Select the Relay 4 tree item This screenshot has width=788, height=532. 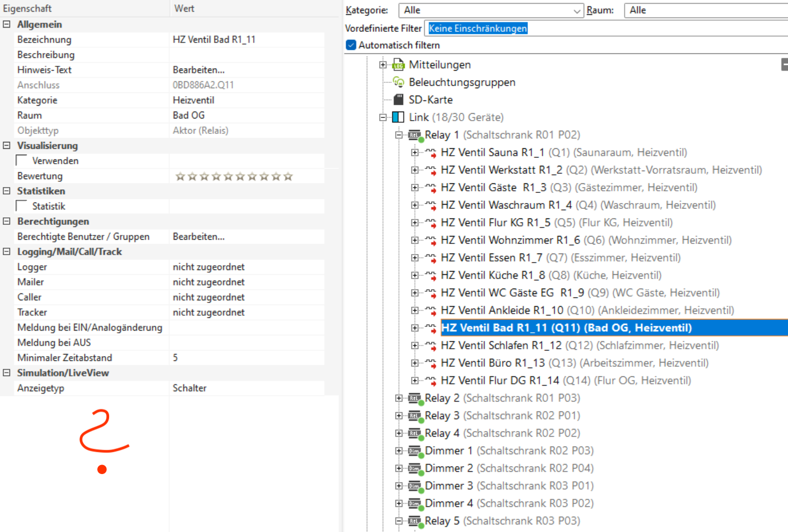pos(502,433)
